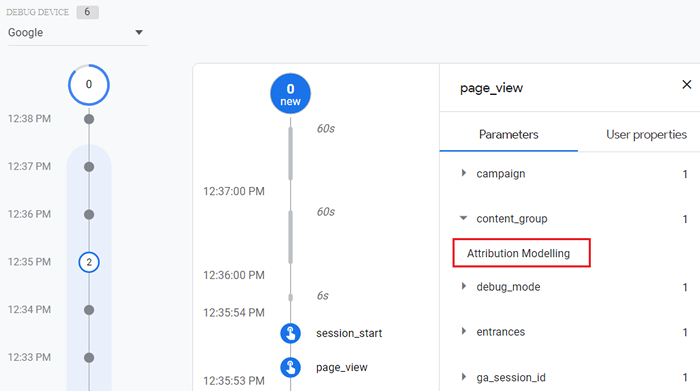700x391 pixels.
Task: Click the 12:35:54 PM timestamp
Action: click(234, 313)
